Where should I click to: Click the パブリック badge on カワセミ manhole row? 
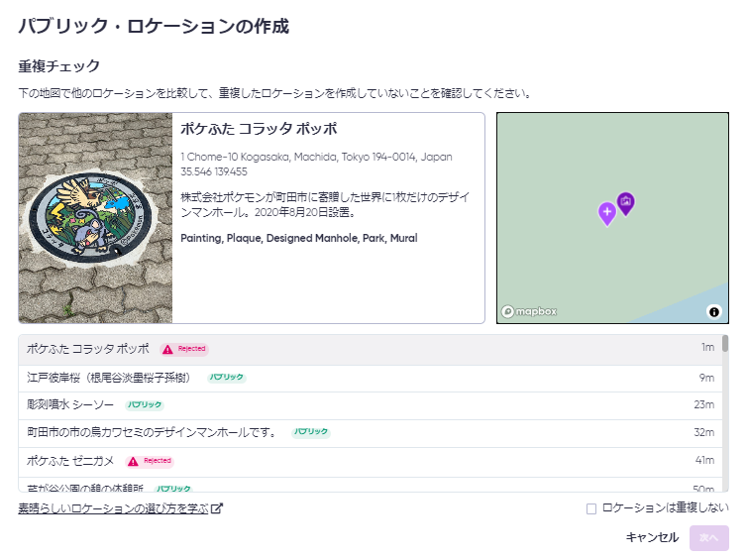[311, 432]
